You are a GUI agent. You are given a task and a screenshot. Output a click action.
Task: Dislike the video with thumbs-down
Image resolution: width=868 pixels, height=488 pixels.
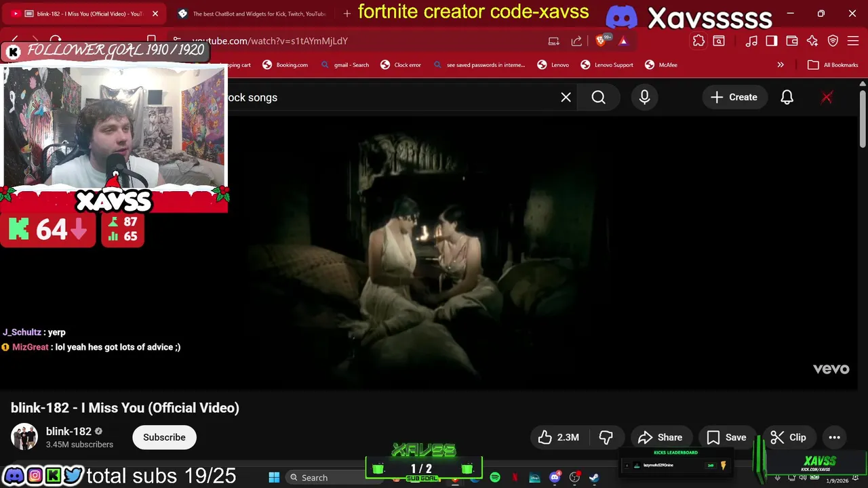[x=606, y=437]
